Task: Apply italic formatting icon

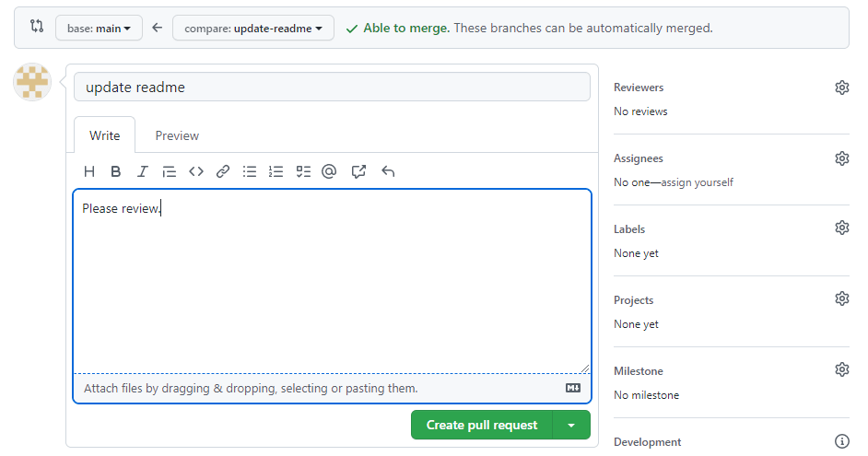Action: click(x=142, y=171)
